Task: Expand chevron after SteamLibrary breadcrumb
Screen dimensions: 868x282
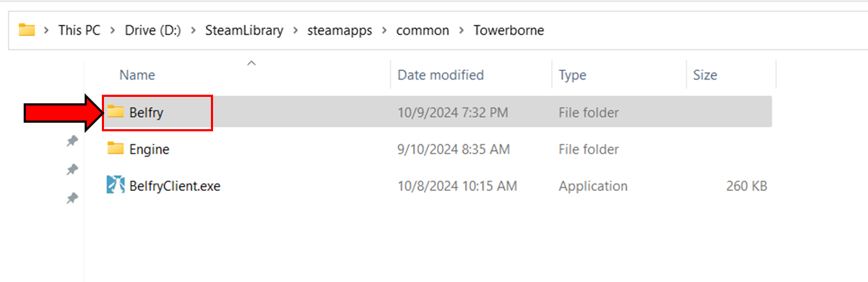Action: pyautogui.click(x=296, y=30)
